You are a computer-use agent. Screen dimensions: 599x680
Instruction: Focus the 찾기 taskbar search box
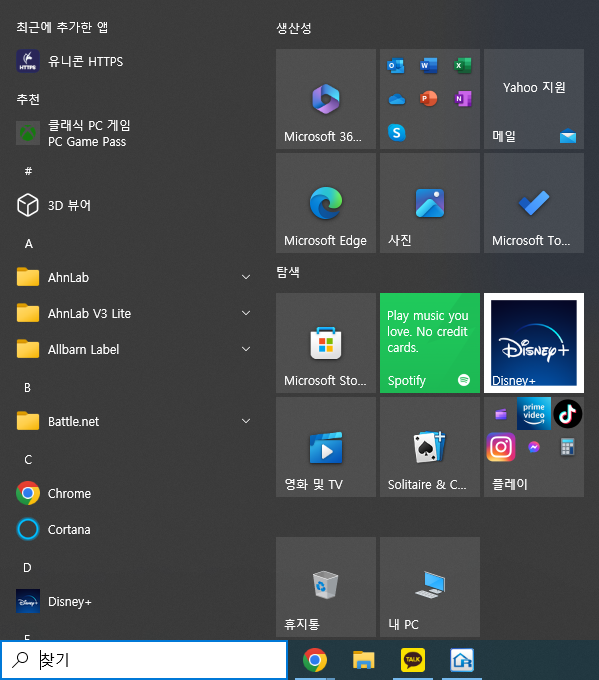[144, 660]
